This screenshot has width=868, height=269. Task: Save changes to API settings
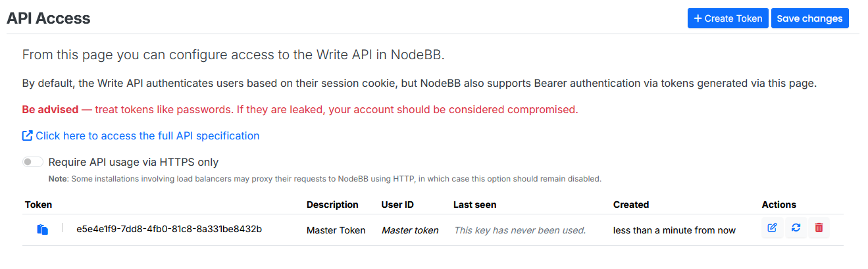(809, 18)
